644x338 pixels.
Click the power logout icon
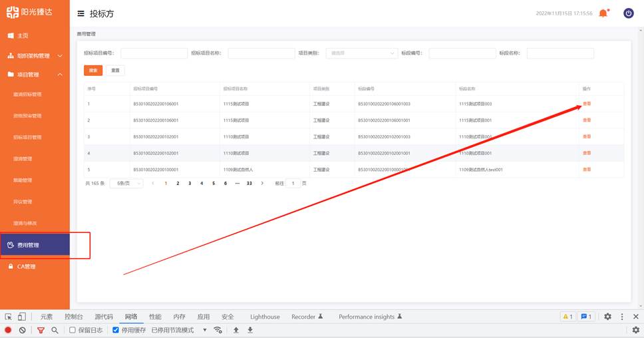coord(629,13)
